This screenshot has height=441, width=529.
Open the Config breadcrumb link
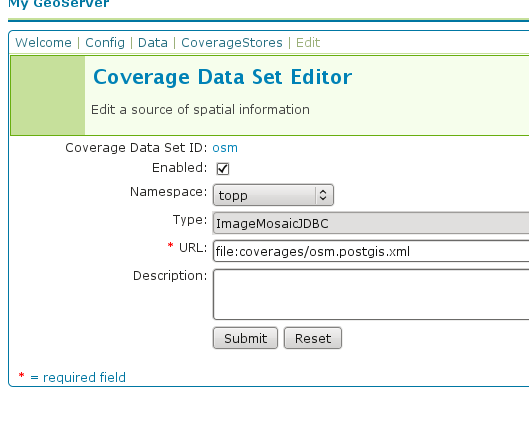click(x=105, y=43)
